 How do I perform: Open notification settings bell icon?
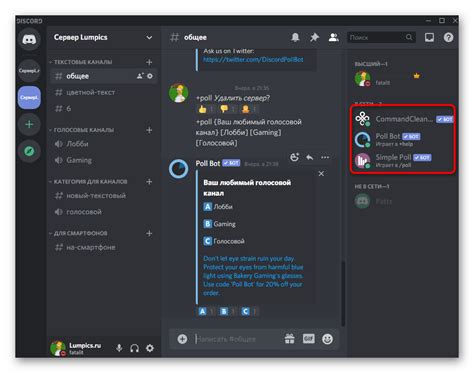(x=295, y=37)
